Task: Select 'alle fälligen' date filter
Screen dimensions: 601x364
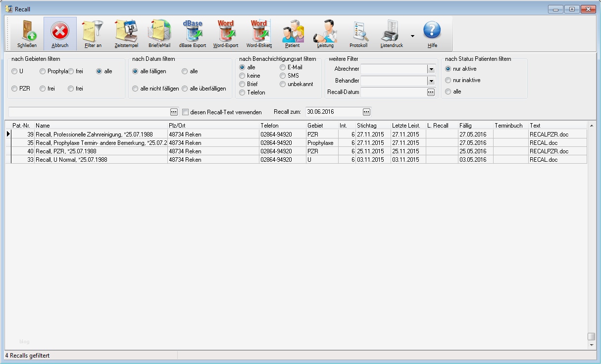Action: coord(135,71)
